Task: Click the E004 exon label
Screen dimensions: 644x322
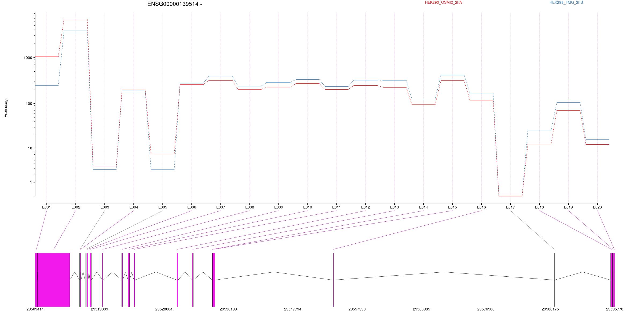Action: point(134,207)
